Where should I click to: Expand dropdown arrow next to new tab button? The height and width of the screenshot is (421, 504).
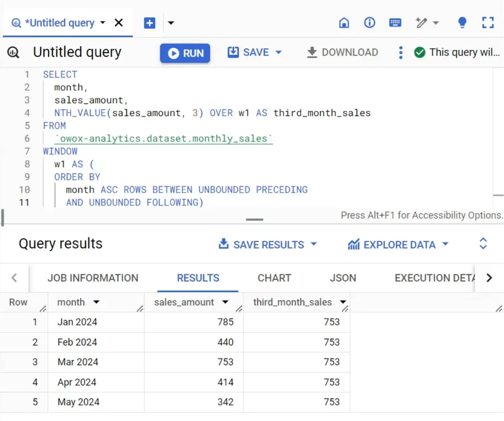click(171, 23)
